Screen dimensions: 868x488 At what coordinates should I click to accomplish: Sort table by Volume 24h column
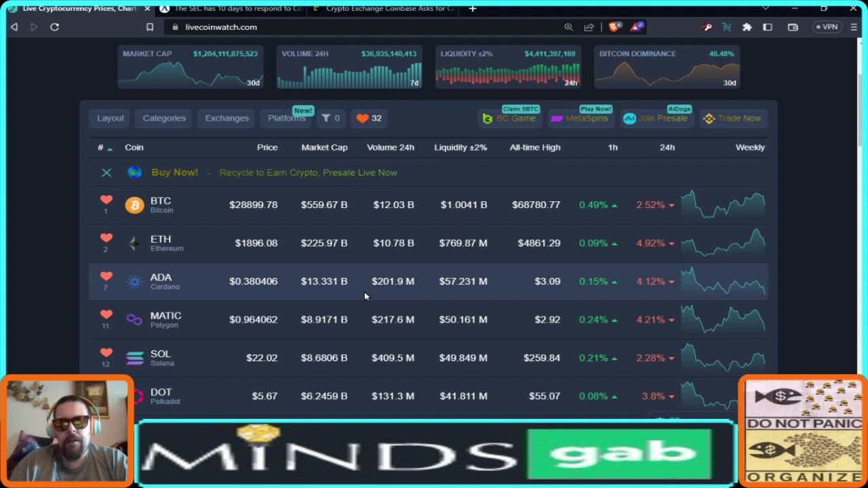click(391, 147)
